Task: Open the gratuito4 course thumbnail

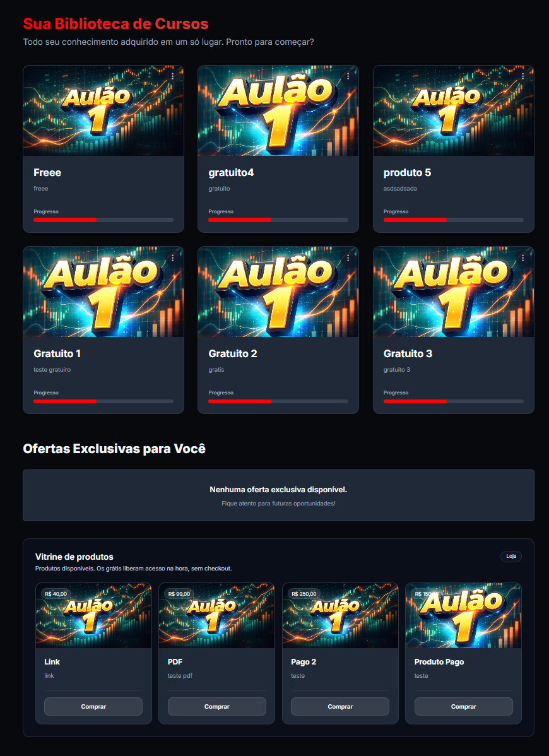Action: [x=278, y=110]
